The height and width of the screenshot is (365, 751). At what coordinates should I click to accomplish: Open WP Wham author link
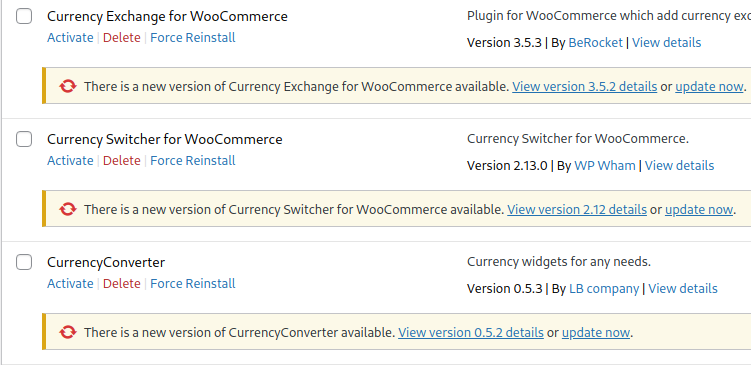click(x=604, y=166)
